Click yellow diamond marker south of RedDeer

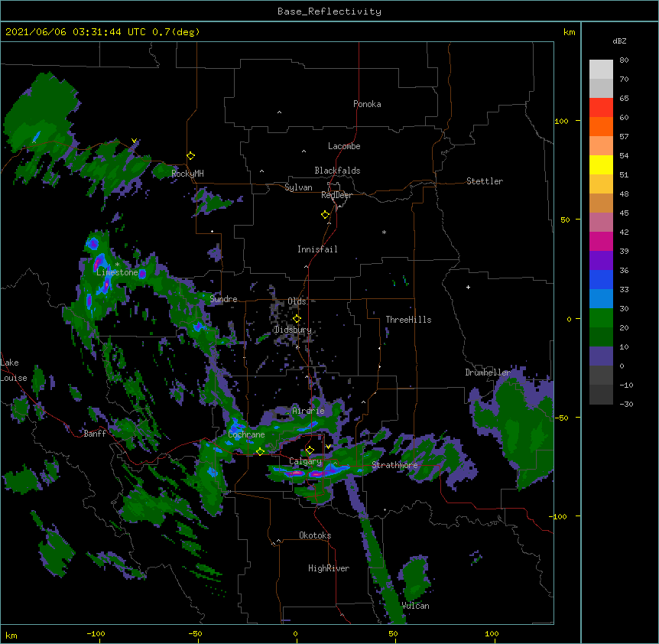pos(326,215)
